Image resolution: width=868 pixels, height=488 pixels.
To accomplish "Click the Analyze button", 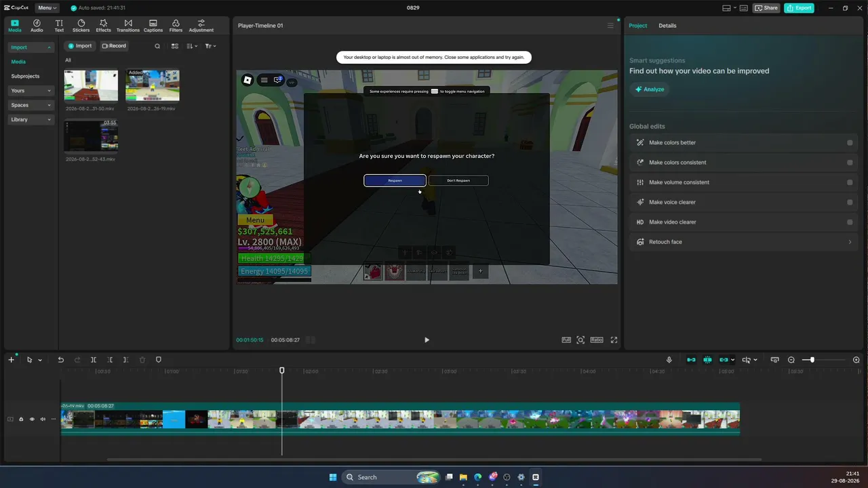I will pyautogui.click(x=650, y=89).
